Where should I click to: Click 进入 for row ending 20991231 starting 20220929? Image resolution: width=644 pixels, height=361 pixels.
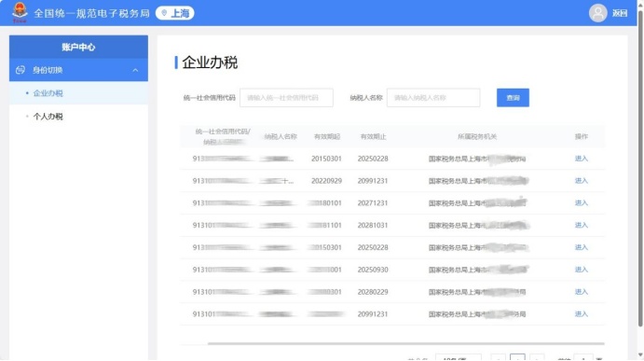coord(582,181)
